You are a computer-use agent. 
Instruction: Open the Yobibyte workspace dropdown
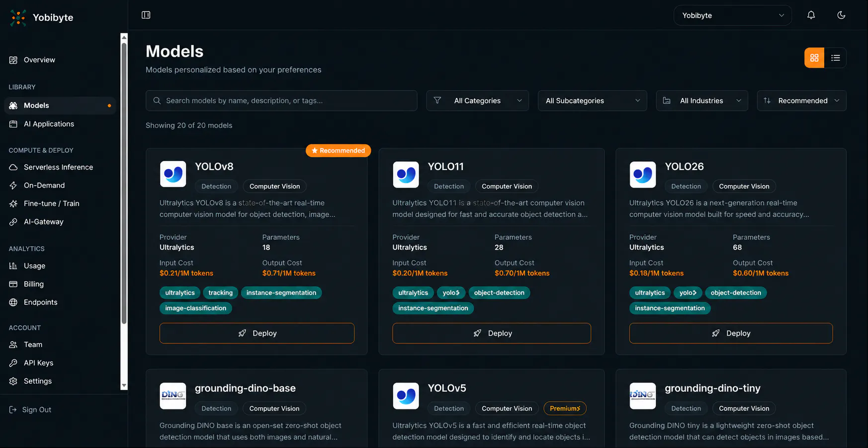pyautogui.click(x=733, y=15)
